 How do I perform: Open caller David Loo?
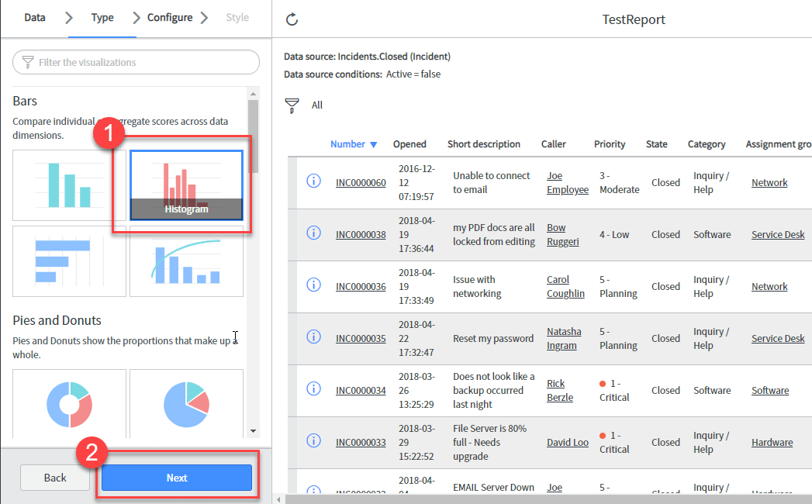[568, 443]
